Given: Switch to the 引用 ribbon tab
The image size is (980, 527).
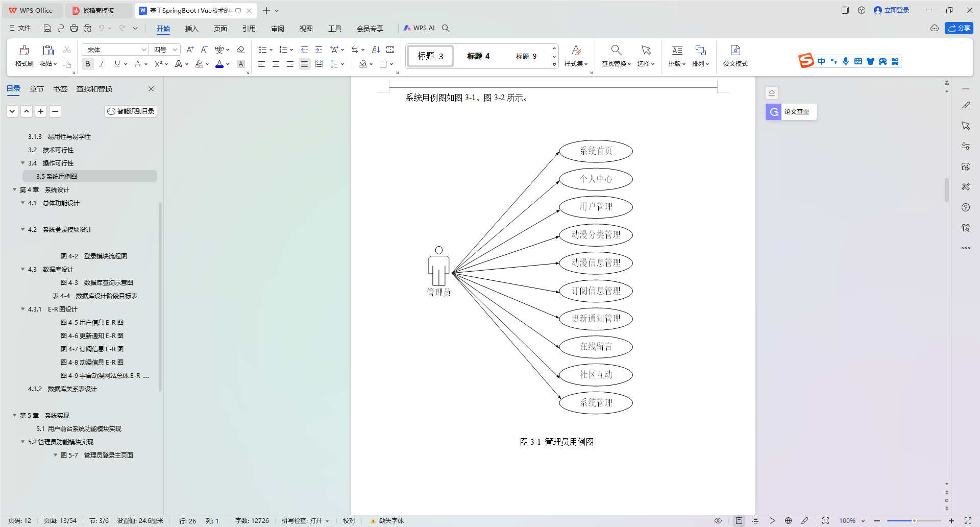Looking at the screenshot, I should tap(249, 29).
